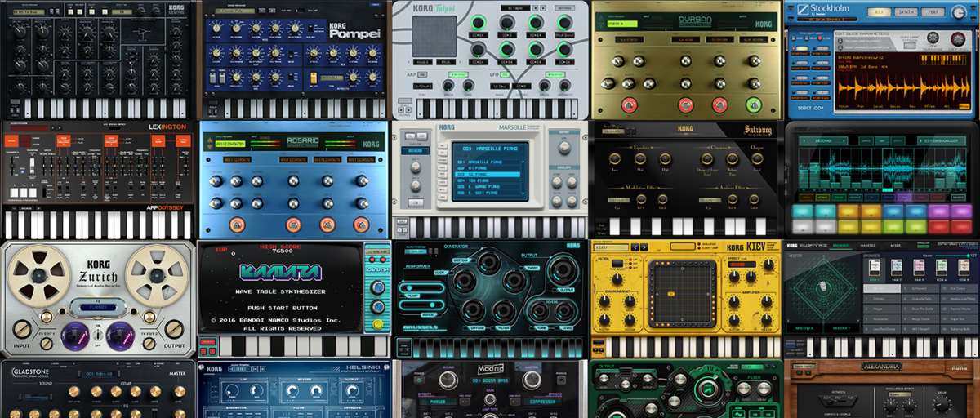Select 003 SG PIANO in Marseille list
The image size is (980, 418).
(x=488, y=174)
